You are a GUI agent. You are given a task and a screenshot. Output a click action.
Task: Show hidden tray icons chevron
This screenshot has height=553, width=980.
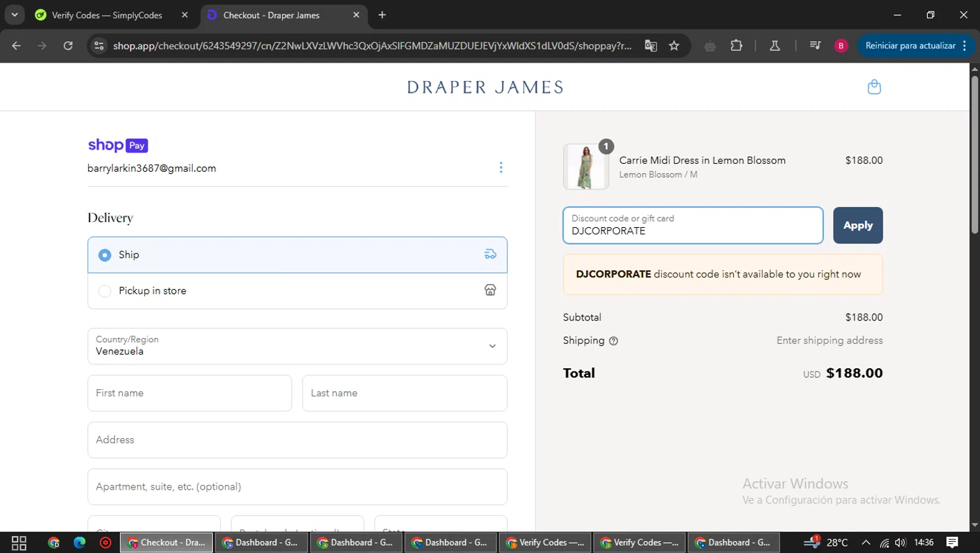pos(866,543)
